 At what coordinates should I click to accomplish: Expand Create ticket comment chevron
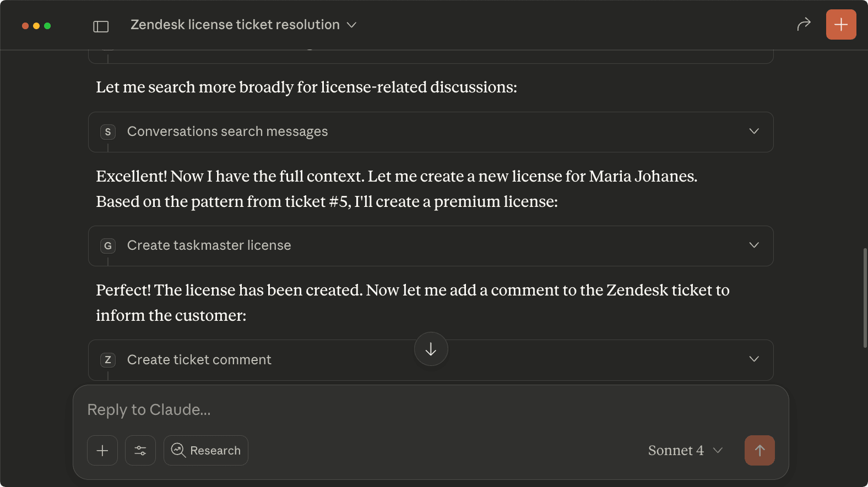pyautogui.click(x=754, y=359)
